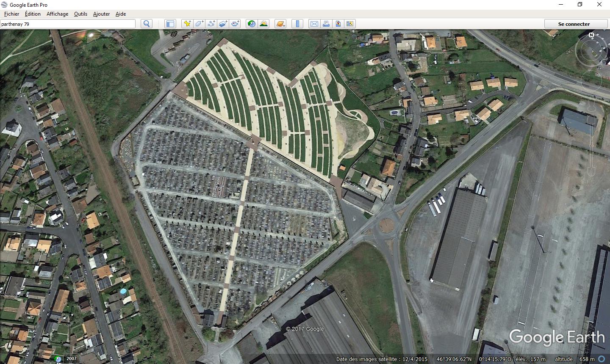
Task: Click the longitude readout 0°14'15.79"O
Action: 495,359
